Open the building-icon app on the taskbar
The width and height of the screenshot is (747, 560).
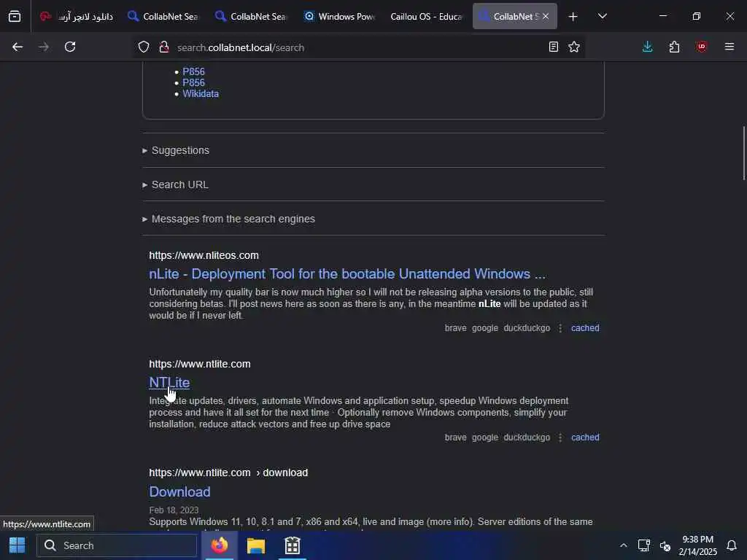pos(293,545)
